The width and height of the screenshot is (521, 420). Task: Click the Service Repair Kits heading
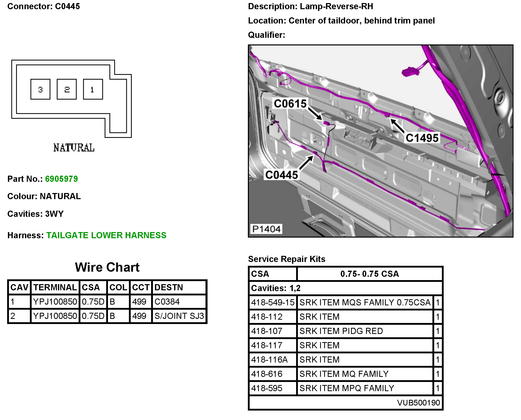click(287, 259)
